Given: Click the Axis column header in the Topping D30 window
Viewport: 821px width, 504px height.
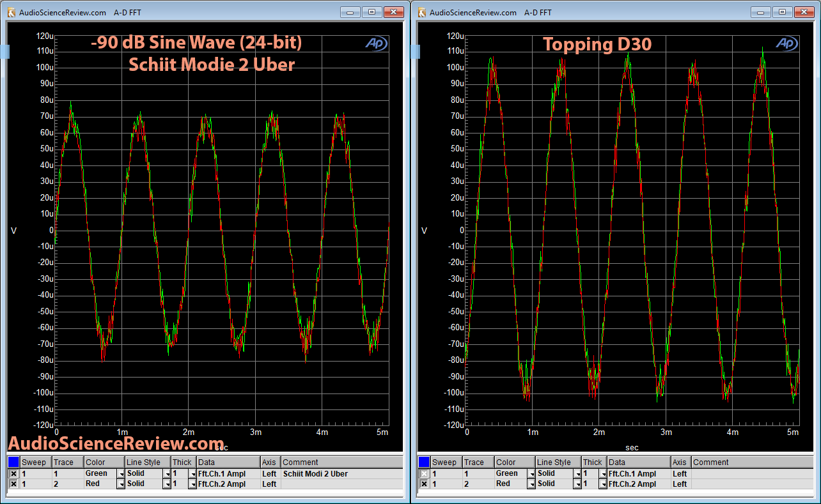Looking at the screenshot, I should tap(681, 462).
